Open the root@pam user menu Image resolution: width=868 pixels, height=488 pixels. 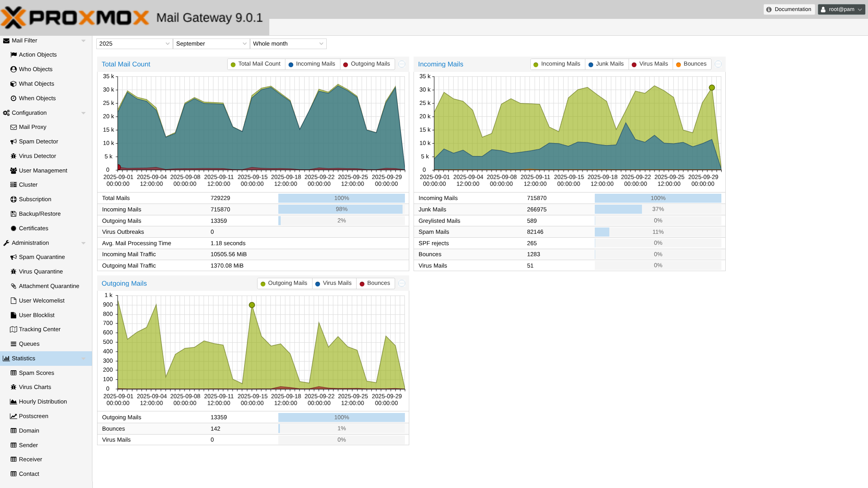(x=841, y=9)
